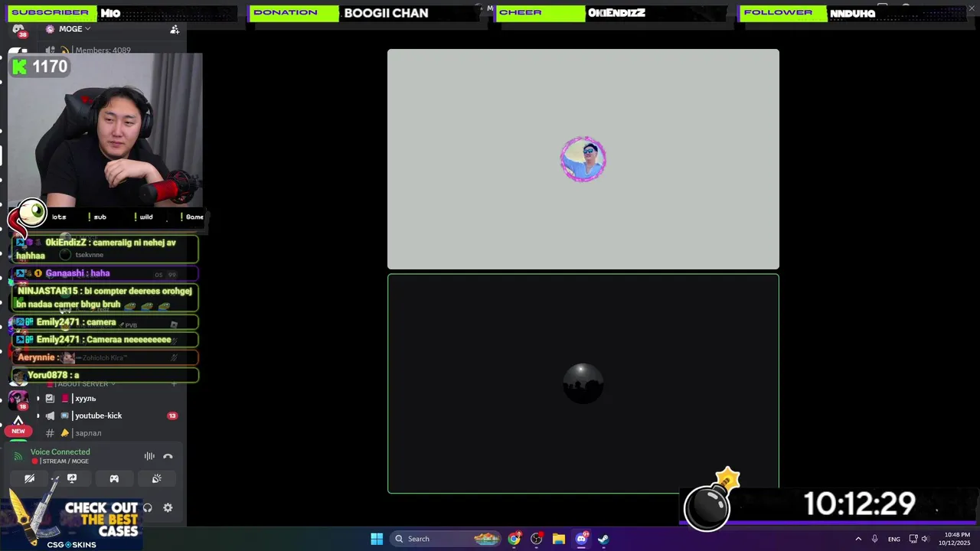
Task: Disconnect from the voice channel
Action: pyautogui.click(x=168, y=456)
